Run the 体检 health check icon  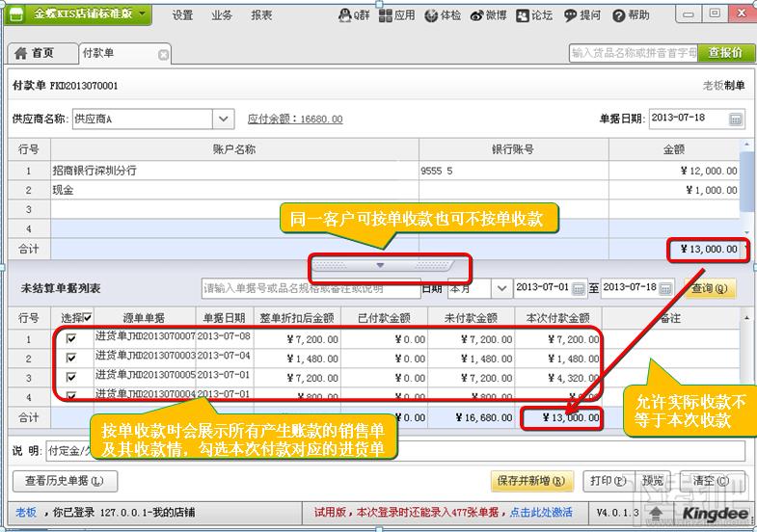click(x=431, y=15)
